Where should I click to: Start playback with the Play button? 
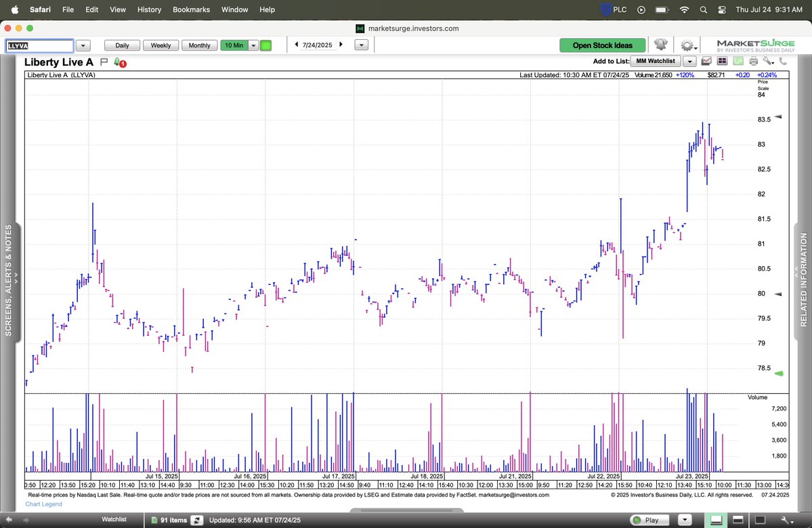tap(649, 520)
